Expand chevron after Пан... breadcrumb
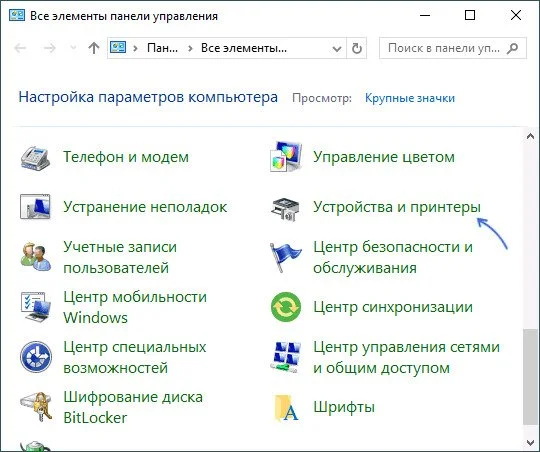The image size is (540, 452). [190, 48]
